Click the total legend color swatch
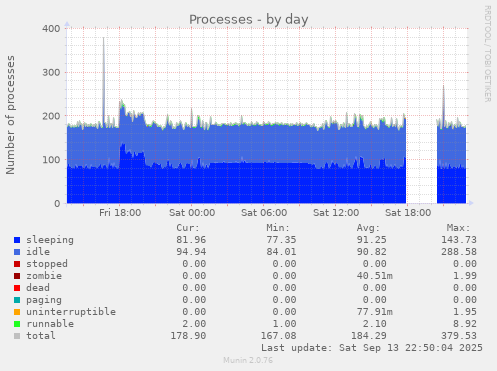Screen dimensions: 497x371 [x=17, y=336]
